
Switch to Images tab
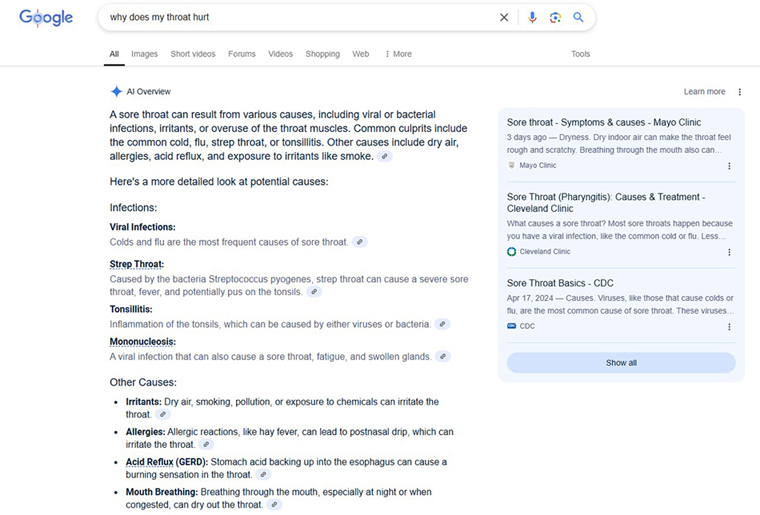pyautogui.click(x=144, y=54)
